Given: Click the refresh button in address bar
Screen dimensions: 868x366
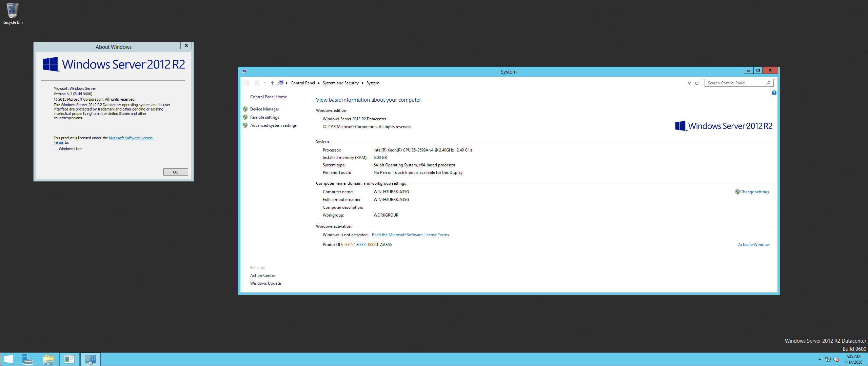Looking at the screenshot, I should [x=697, y=83].
